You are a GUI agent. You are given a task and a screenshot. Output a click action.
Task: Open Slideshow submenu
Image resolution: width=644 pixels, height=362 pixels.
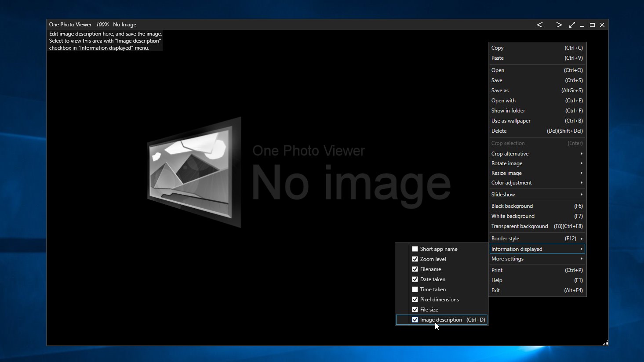point(537,195)
